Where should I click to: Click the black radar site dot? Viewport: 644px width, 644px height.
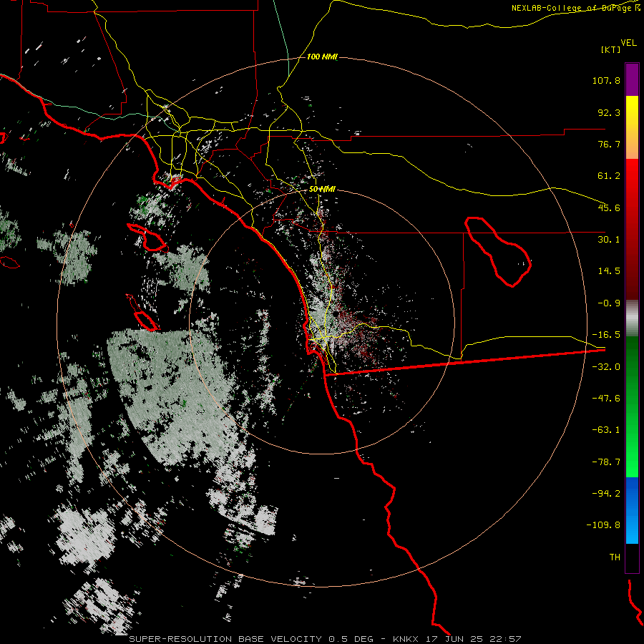(x=336, y=313)
